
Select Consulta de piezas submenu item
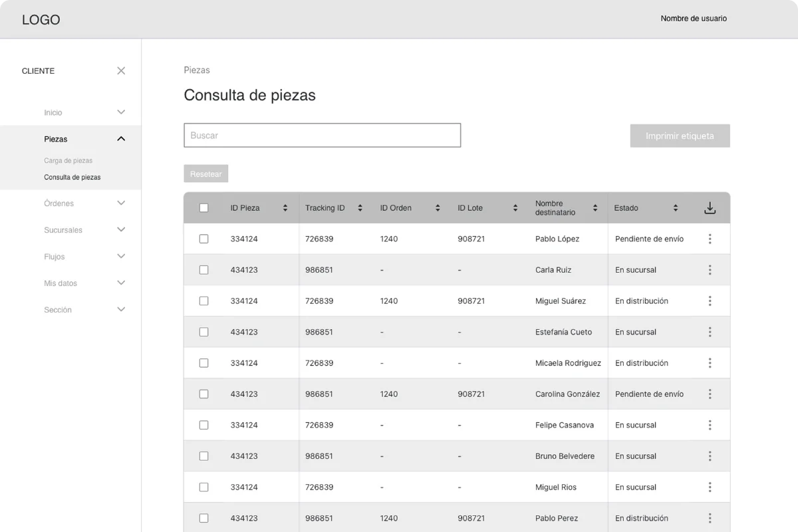72,178
